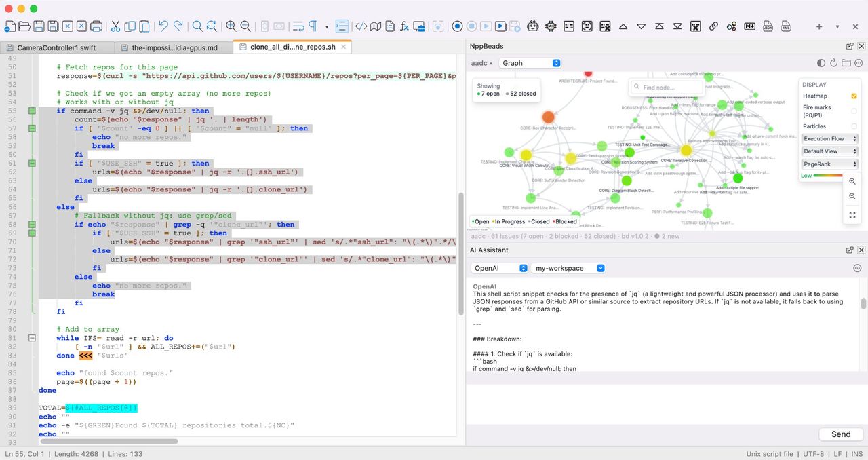The image size is (868, 460).
Task: Open the OpenAI provider dropdown
Action: click(x=499, y=268)
